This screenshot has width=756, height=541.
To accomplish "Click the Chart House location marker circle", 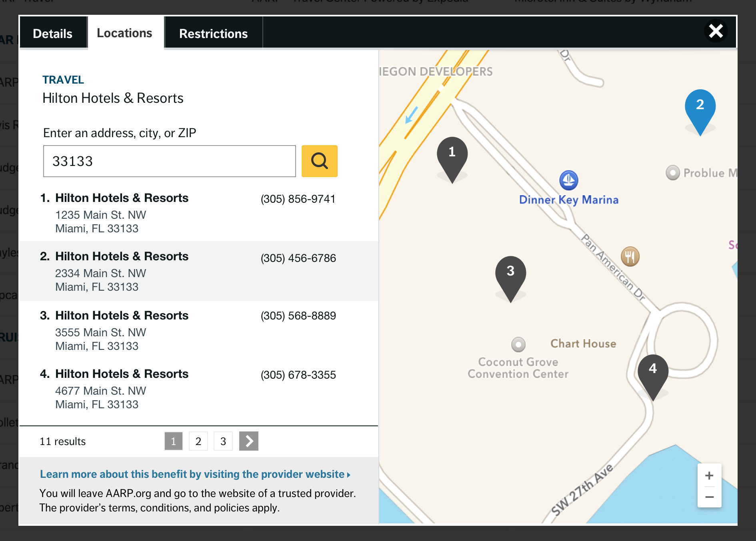I will (x=518, y=344).
